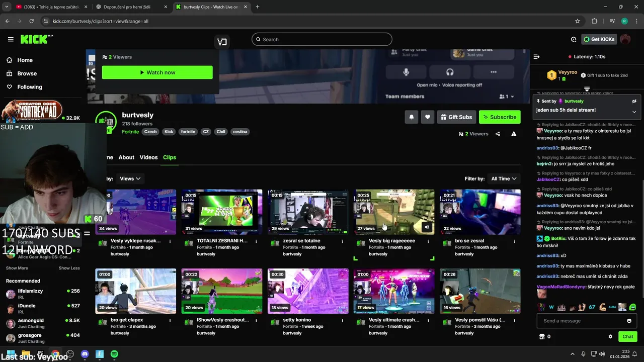Click Show Less in sidebar

click(69, 268)
